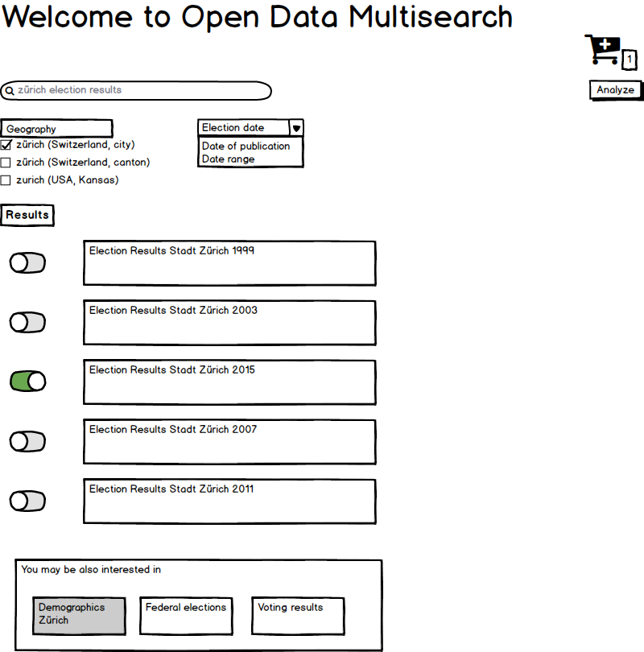Image resolution: width=644 pixels, height=652 pixels.
Task: Select Date of publication option
Action: click(x=246, y=146)
